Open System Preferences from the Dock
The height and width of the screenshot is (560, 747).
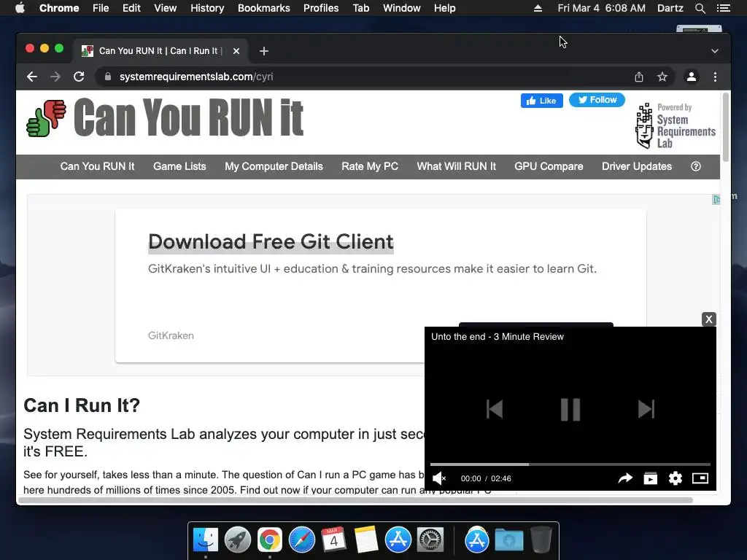click(430, 540)
